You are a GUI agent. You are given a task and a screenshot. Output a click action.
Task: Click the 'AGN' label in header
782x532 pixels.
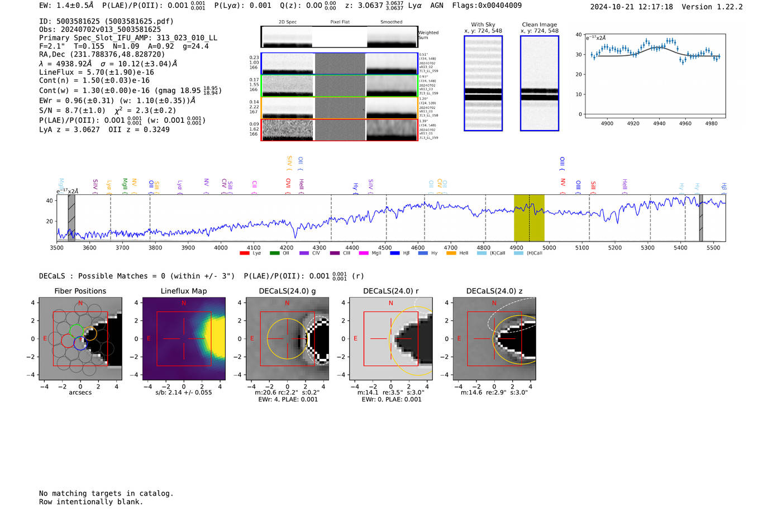437,6
